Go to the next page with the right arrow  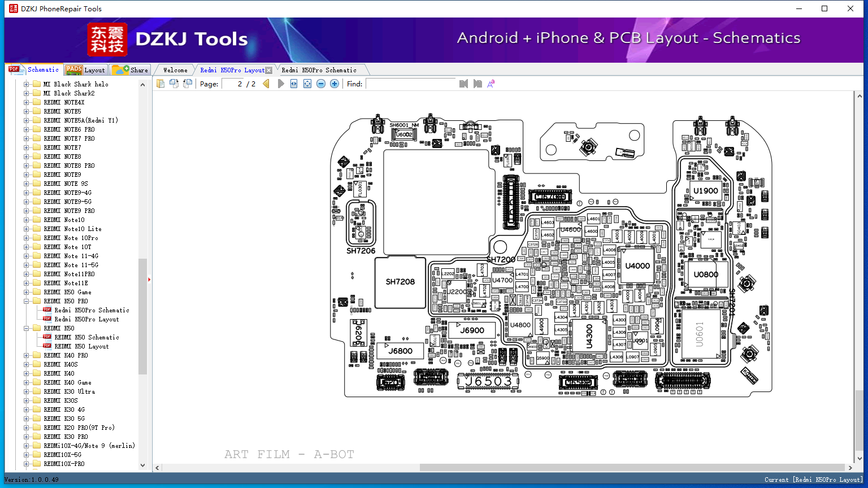280,84
